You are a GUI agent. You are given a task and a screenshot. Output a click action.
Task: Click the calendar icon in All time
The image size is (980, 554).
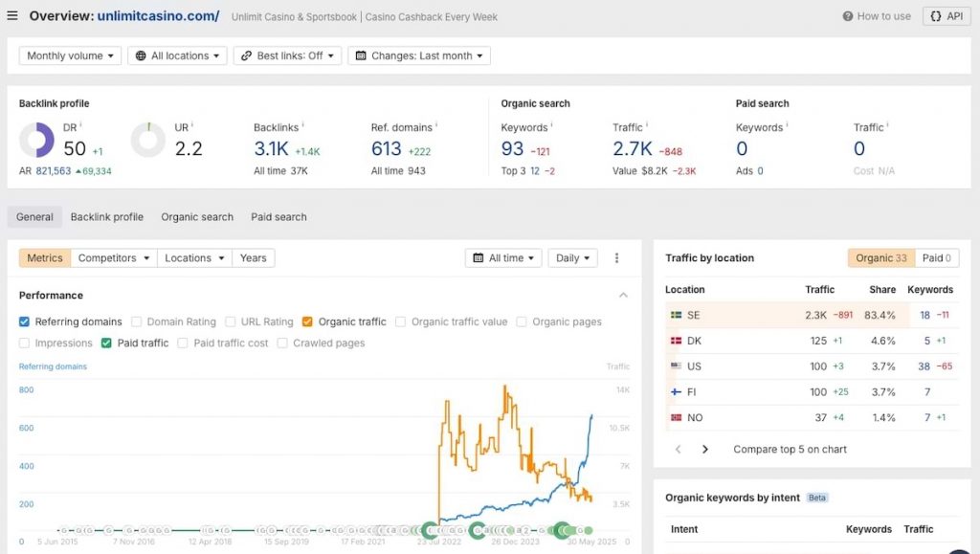pyautogui.click(x=479, y=258)
